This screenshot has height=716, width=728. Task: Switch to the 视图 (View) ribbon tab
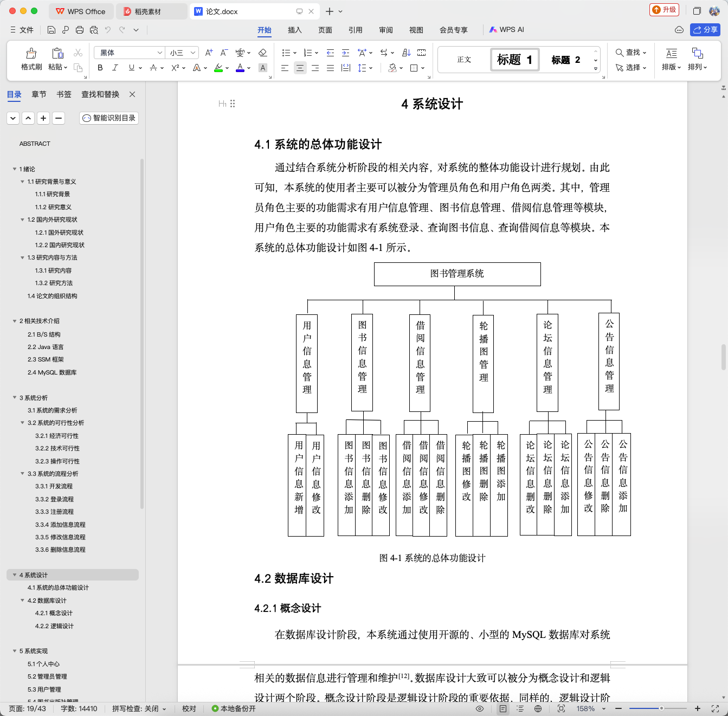click(416, 30)
